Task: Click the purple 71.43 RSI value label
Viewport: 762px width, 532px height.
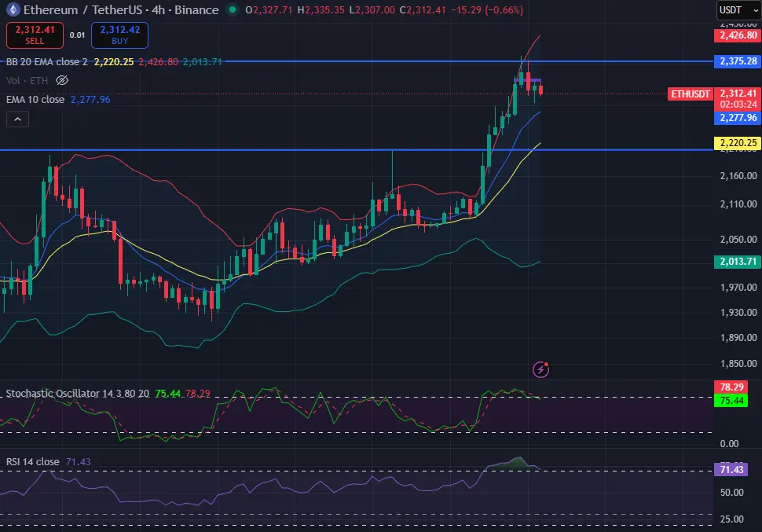Action: 737,469
